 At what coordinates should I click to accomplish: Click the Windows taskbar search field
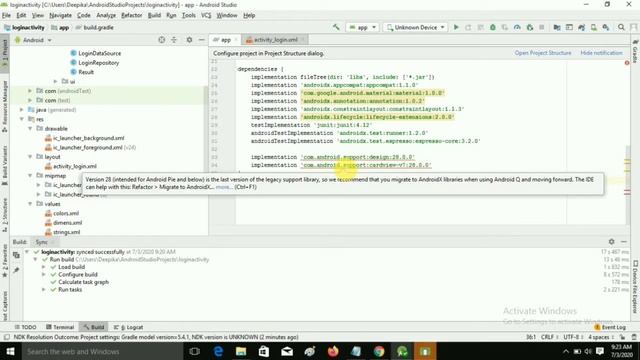pos(102,351)
